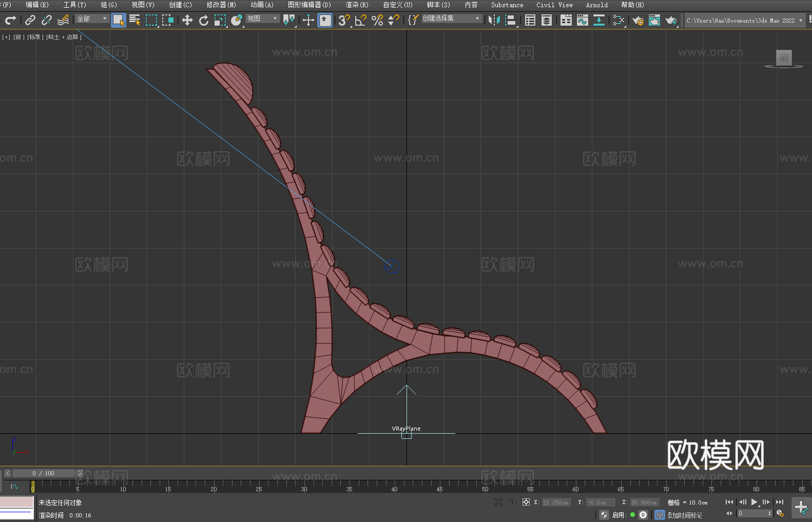Open the Layer Explorer icon
The height and width of the screenshot is (522, 812).
click(x=547, y=20)
